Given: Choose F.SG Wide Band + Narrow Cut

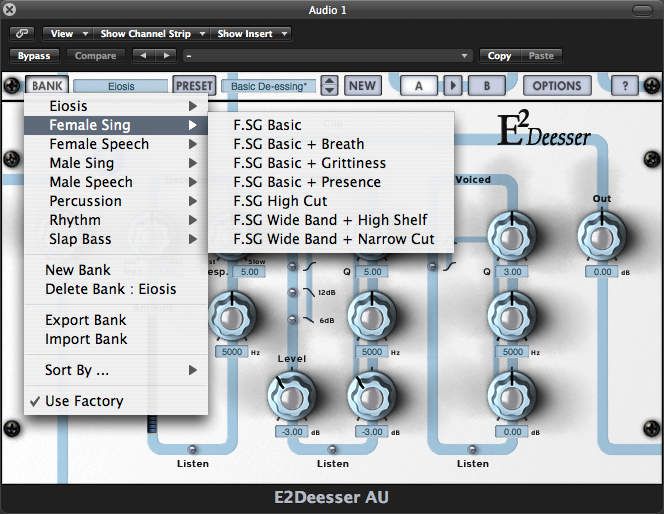Looking at the screenshot, I should [331, 239].
